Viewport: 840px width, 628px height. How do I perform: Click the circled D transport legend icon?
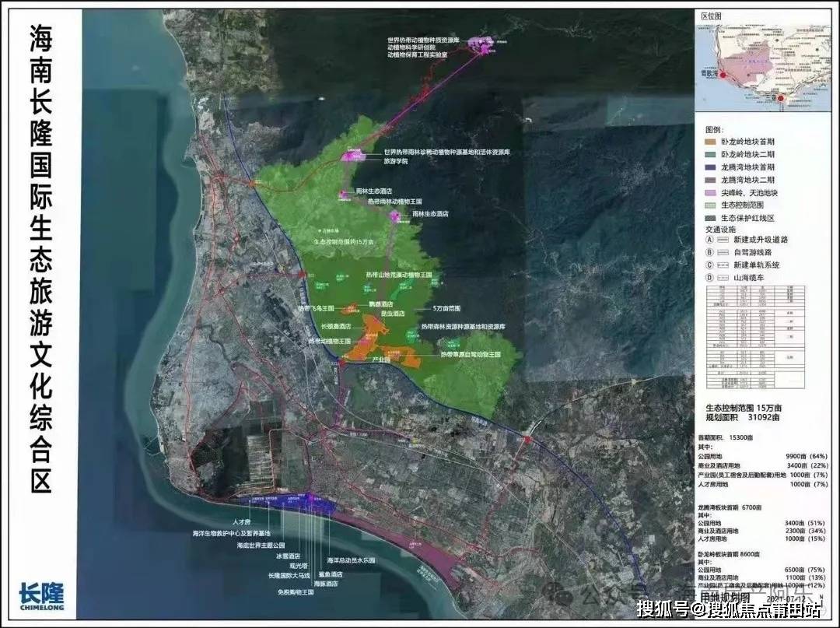pyautogui.click(x=710, y=278)
